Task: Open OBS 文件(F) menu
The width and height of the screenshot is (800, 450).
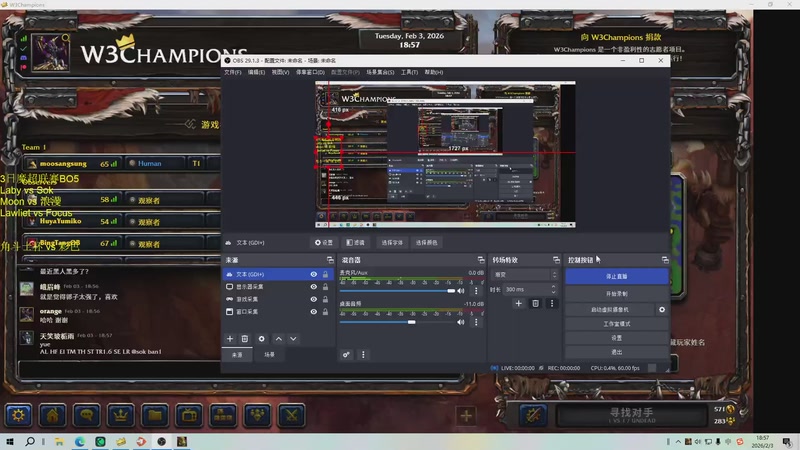Action: point(233,72)
